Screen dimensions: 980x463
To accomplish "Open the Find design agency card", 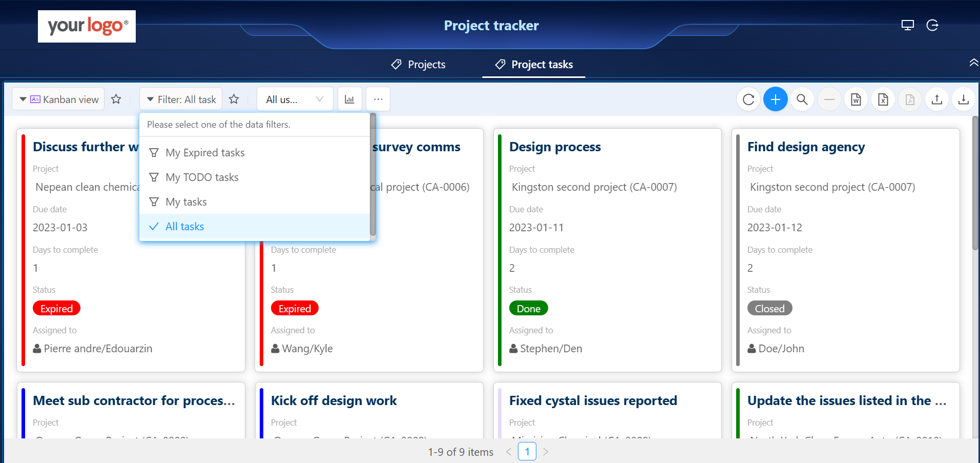I will (x=806, y=147).
